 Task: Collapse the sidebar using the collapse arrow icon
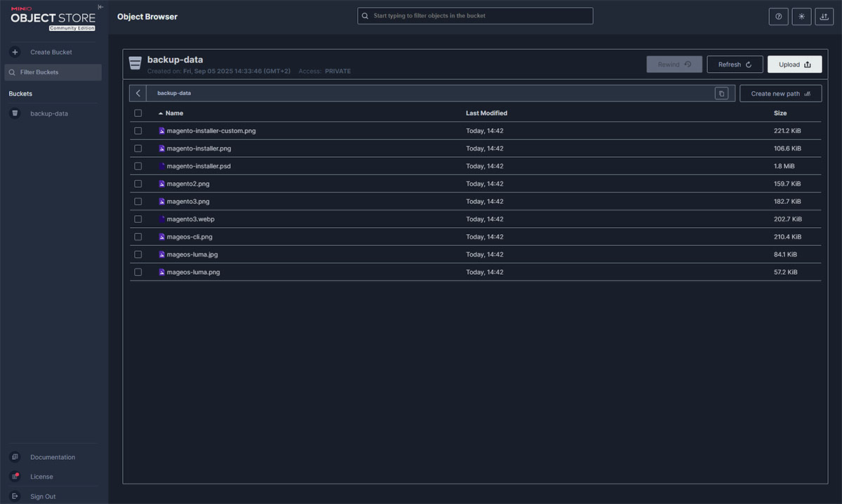100,7
